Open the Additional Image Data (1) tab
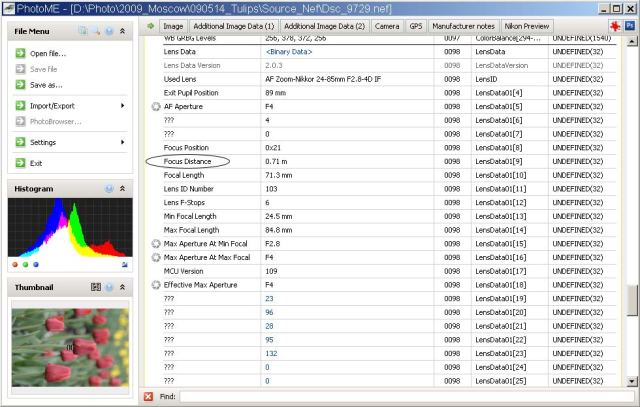 point(234,26)
